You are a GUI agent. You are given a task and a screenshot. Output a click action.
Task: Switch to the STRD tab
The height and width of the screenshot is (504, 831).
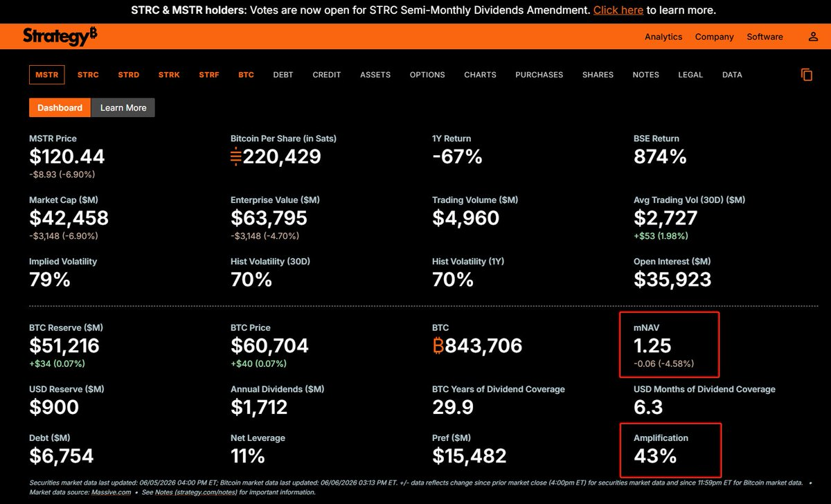tap(128, 75)
